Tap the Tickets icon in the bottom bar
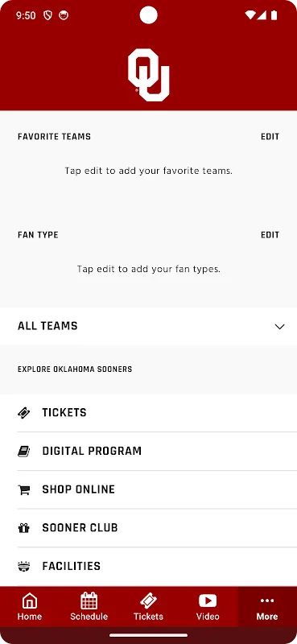Screen dimensions: 297x644 [148, 601]
